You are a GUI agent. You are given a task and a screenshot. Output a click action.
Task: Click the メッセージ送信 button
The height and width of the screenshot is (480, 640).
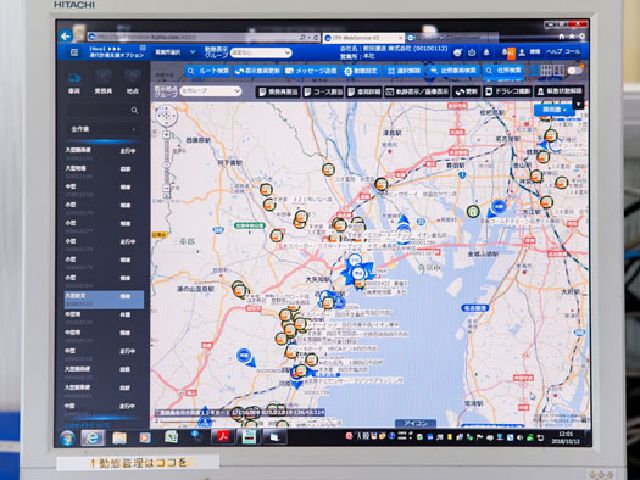(x=310, y=71)
